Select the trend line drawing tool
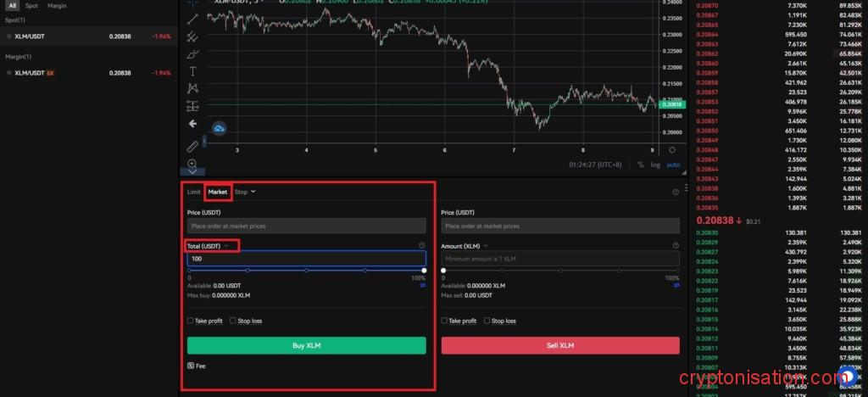This screenshot has width=868, height=397. coord(192,20)
